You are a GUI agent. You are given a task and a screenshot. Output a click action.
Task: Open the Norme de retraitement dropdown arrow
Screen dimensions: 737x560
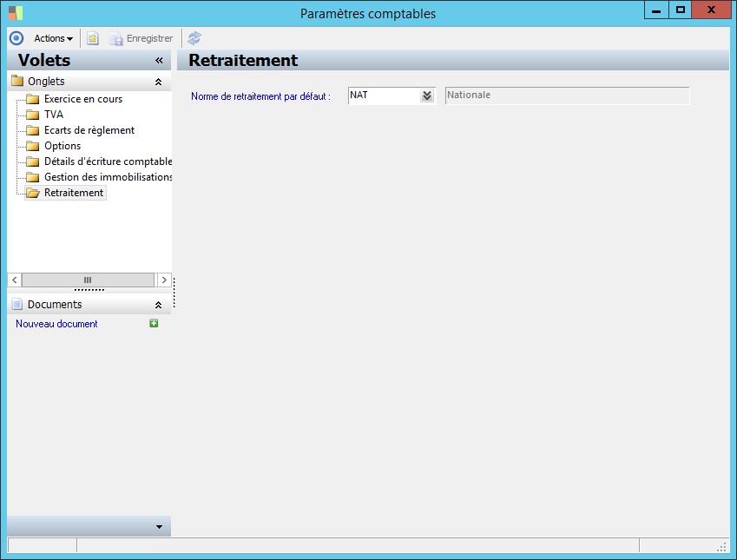[x=427, y=96]
